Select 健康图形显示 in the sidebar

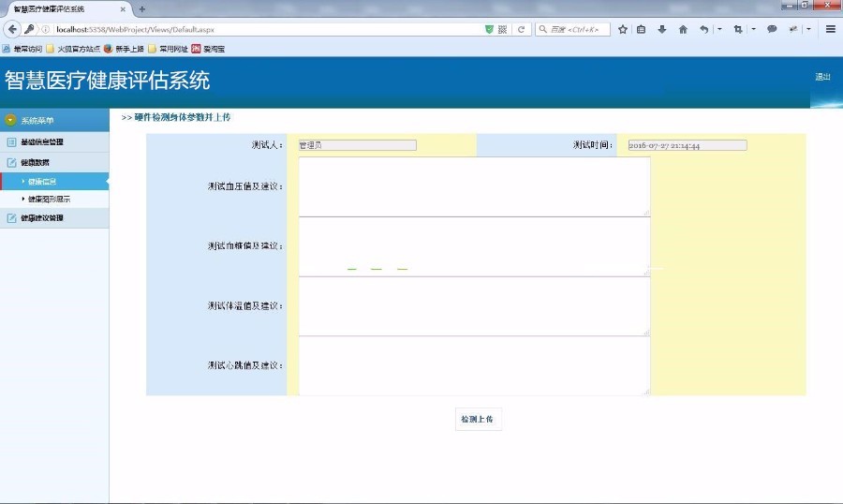click(x=49, y=200)
